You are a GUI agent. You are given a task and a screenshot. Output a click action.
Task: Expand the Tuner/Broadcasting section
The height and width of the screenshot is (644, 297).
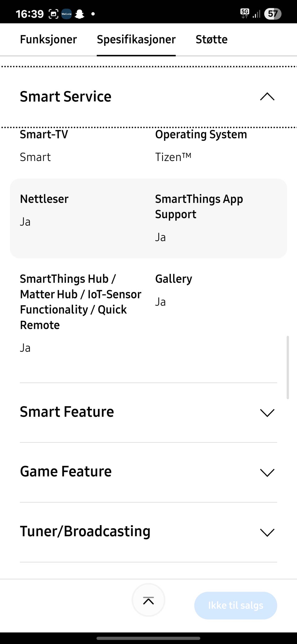267,532
